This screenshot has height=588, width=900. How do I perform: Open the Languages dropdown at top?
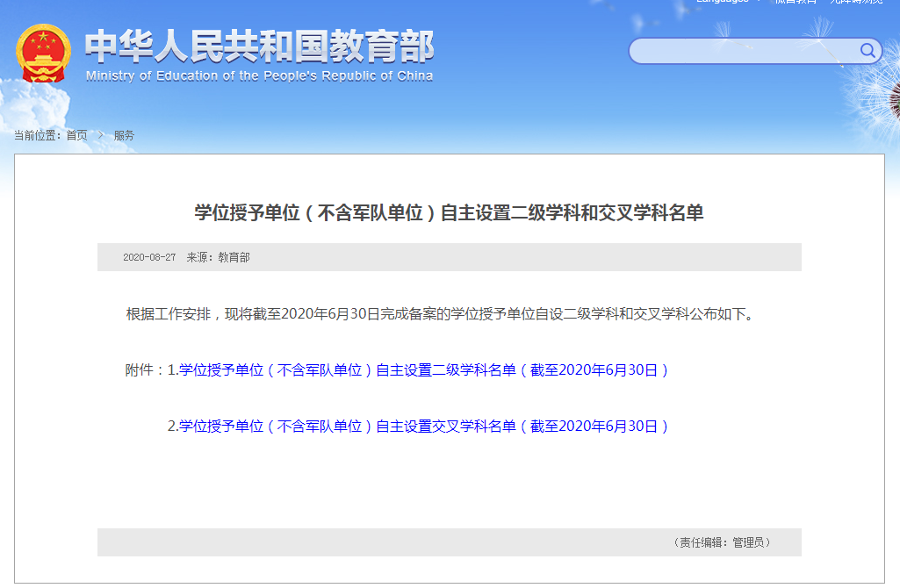729,2
